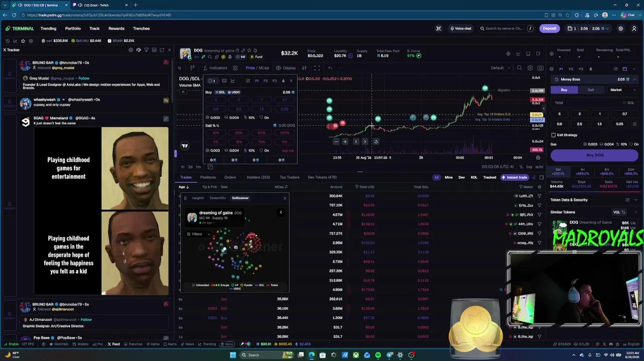The image size is (644, 361).
Task: Click the Buy DOG button
Action: pos(595,155)
